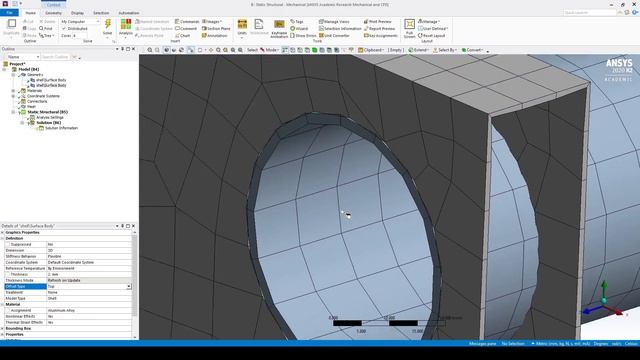Open the Convert dropdown
The width and height of the screenshot is (640, 360).
click(x=472, y=50)
